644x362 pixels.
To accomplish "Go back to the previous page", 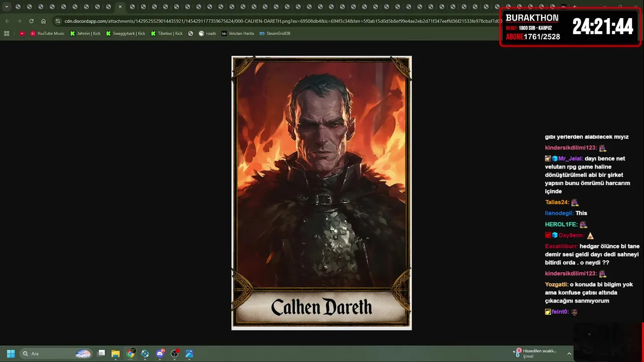I will [x=7, y=21].
